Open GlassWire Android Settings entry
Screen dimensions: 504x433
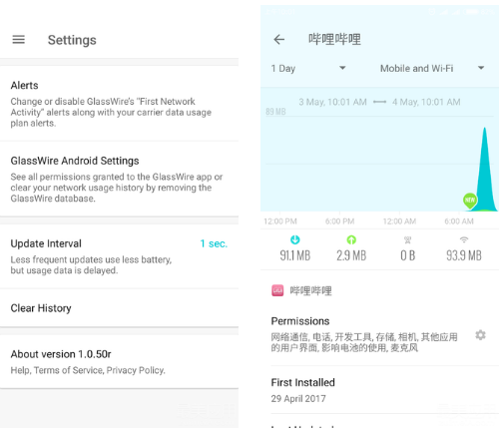coord(119,179)
